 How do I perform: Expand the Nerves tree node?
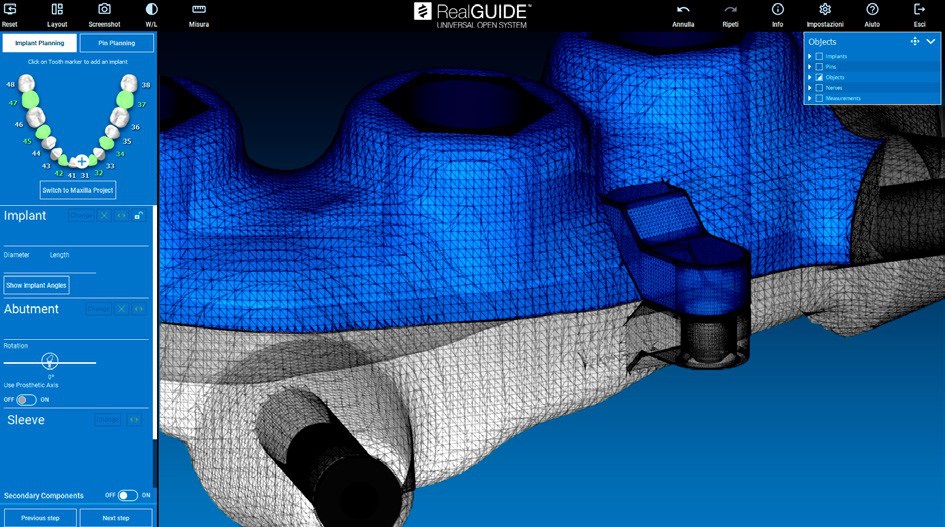pos(810,87)
